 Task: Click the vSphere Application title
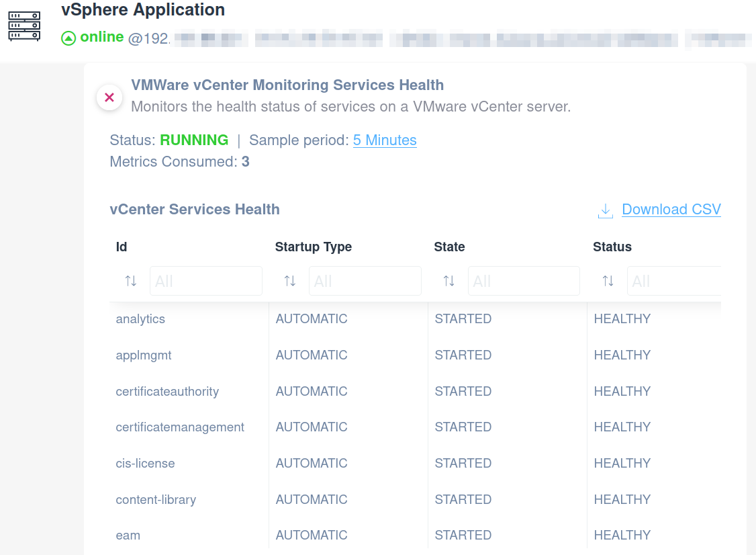143,9
